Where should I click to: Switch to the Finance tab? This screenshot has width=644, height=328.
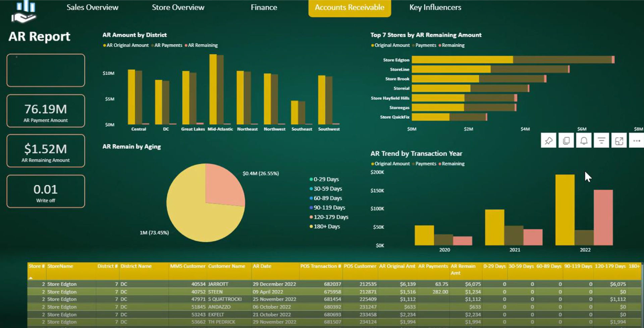pos(264,7)
